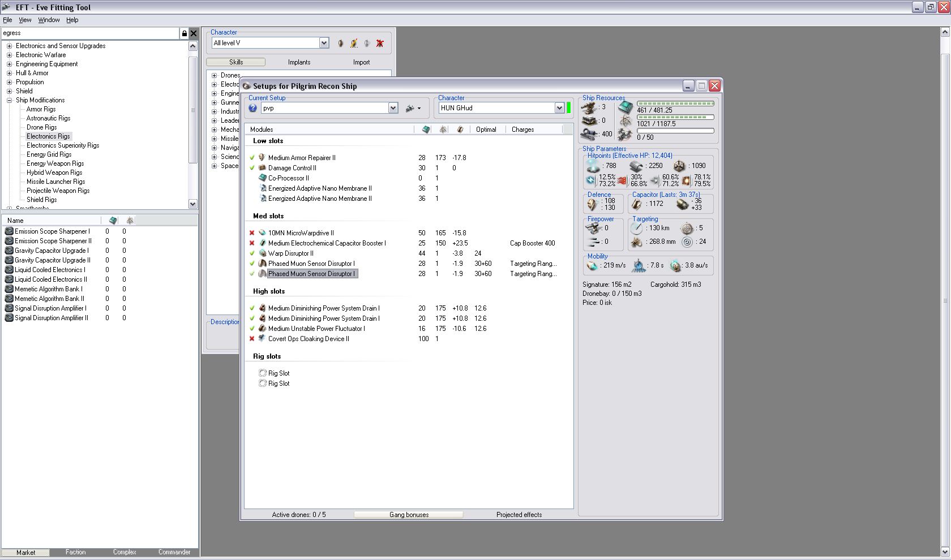Toggle the 10MN MicroWarpdrive II red X state

click(x=252, y=233)
